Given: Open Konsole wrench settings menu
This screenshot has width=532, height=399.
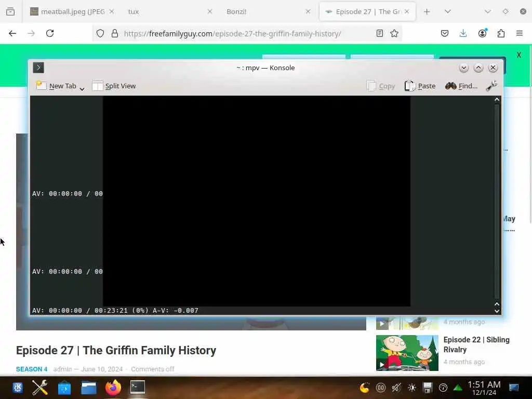Looking at the screenshot, I should pos(491,86).
